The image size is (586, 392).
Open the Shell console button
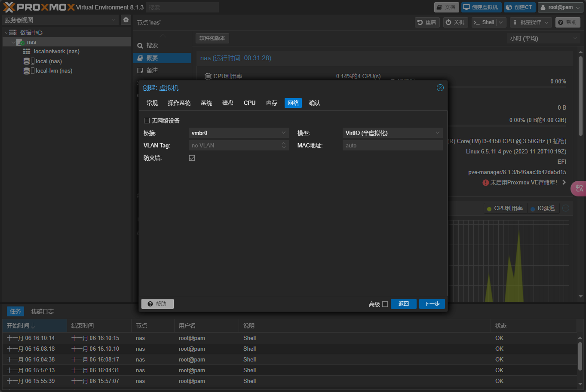tap(484, 22)
